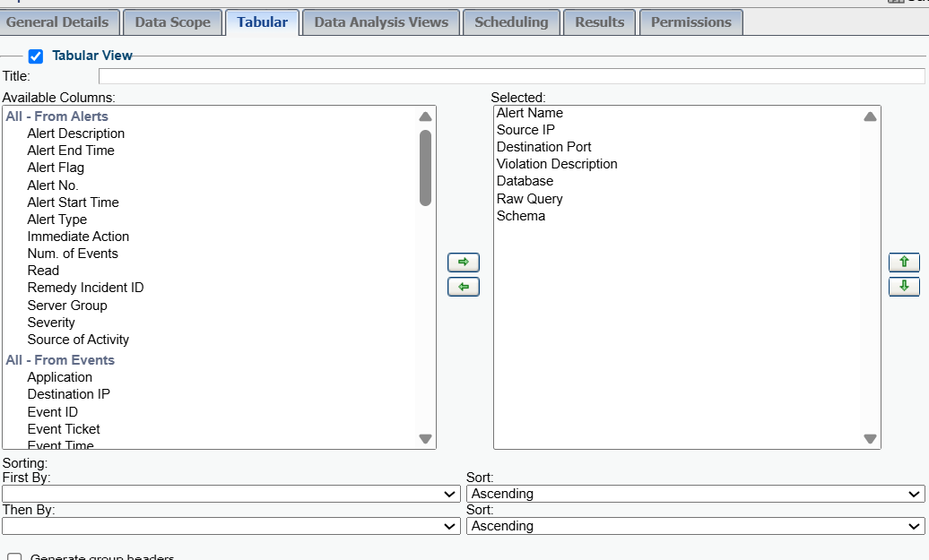The image size is (929, 560).
Task: Open the First By dropdown
Action: click(x=231, y=494)
